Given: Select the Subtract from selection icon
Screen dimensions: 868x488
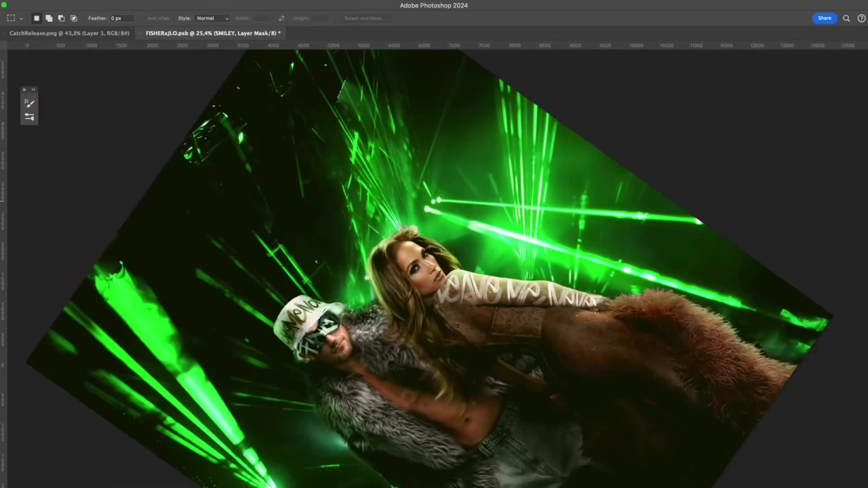Looking at the screenshot, I should coord(61,18).
